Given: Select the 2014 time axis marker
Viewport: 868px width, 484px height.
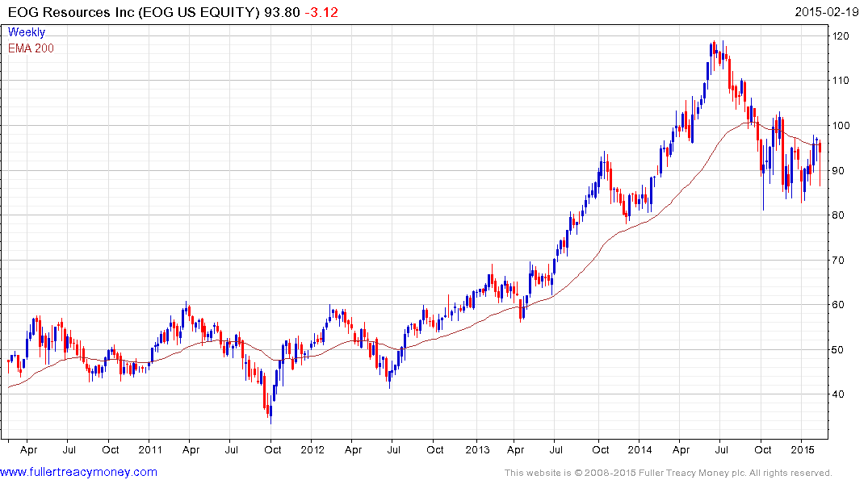Looking at the screenshot, I should 640,449.
